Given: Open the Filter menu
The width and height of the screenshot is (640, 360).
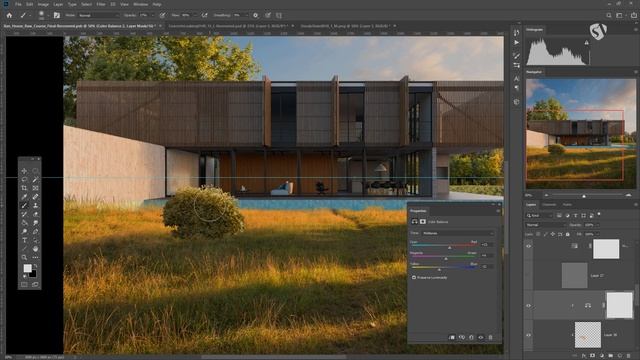Looking at the screenshot, I should (x=101, y=4).
